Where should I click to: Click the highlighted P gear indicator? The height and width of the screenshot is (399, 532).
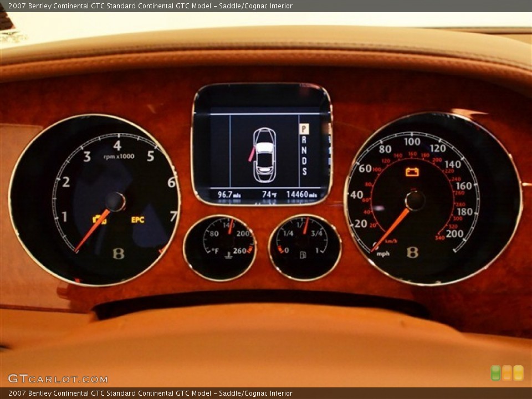(x=304, y=129)
